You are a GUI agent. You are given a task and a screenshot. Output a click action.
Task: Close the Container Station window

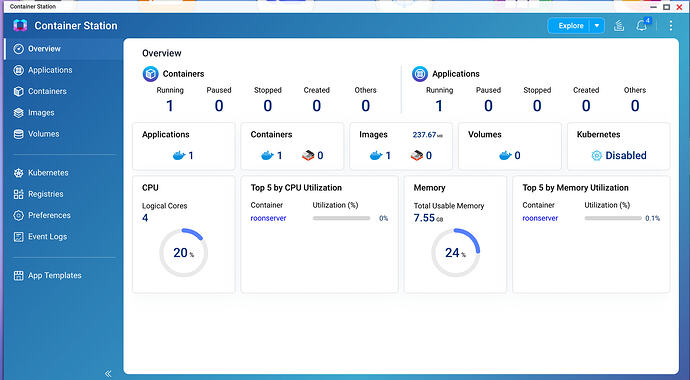pos(679,7)
